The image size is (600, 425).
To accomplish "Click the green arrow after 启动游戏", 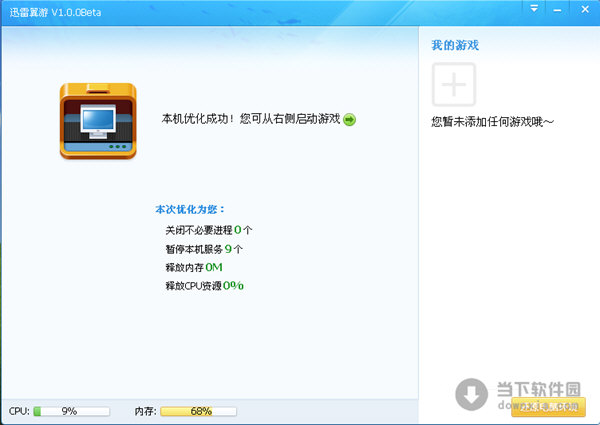I will (349, 119).
